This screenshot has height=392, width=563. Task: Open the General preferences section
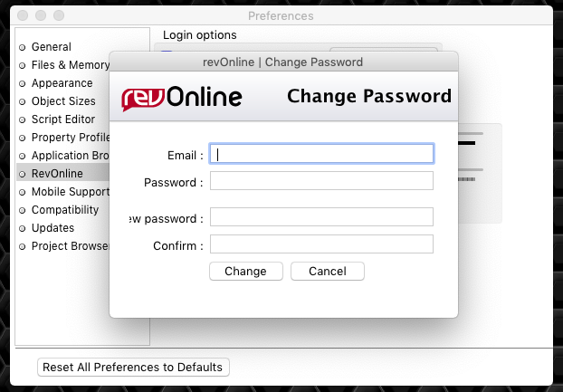click(51, 46)
